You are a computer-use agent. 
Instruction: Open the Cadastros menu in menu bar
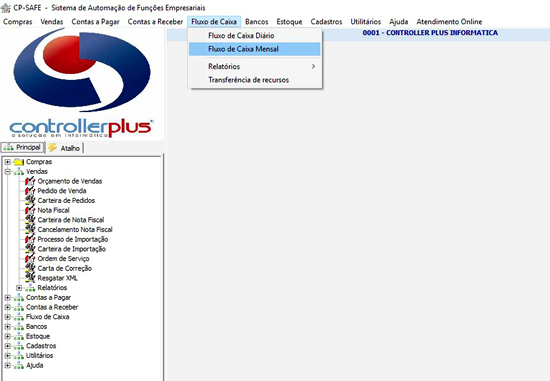(x=326, y=22)
